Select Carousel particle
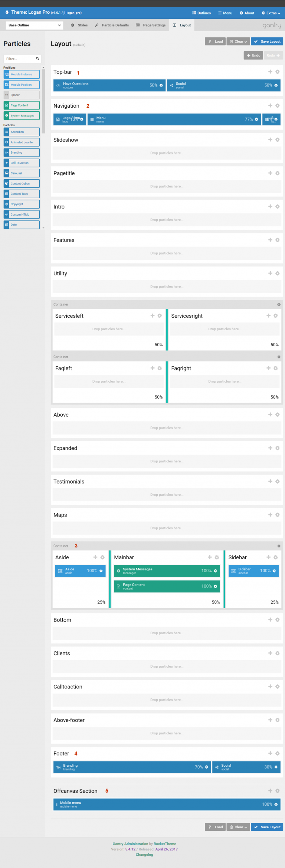The width and height of the screenshot is (285, 868). (22, 173)
